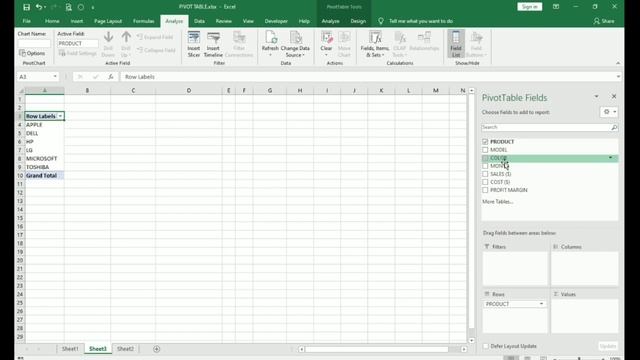Image resolution: width=640 pixels, height=360 pixels.
Task: Open Customize Quick Access Toolbar dropdown
Action: pyautogui.click(x=93, y=7)
